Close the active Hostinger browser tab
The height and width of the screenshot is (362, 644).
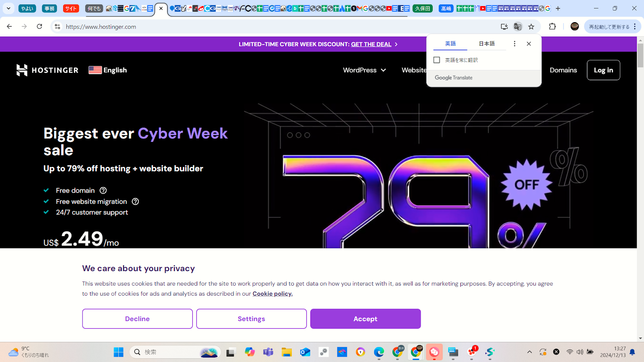[x=161, y=8]
